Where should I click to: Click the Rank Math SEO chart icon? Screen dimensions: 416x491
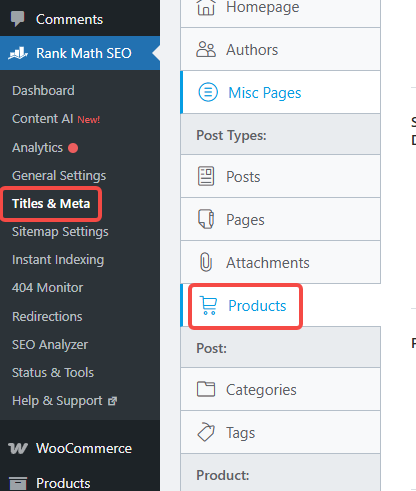coord(18,53)
